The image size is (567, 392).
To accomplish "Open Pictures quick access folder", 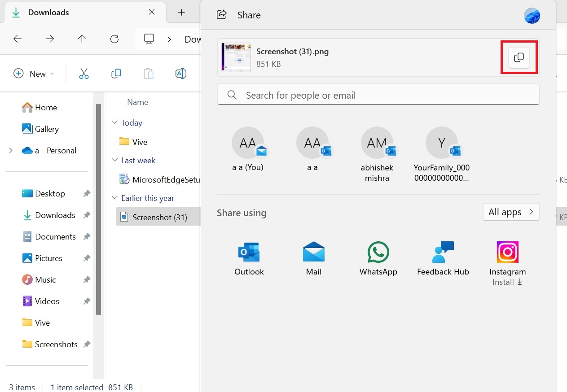I will (x=42, y=258).
